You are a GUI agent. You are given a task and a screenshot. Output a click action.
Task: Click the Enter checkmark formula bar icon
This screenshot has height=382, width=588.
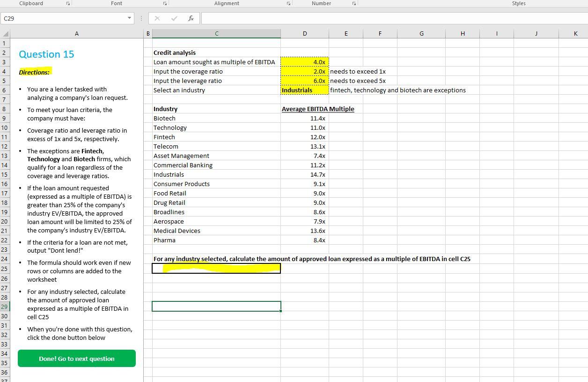[174, 18]
